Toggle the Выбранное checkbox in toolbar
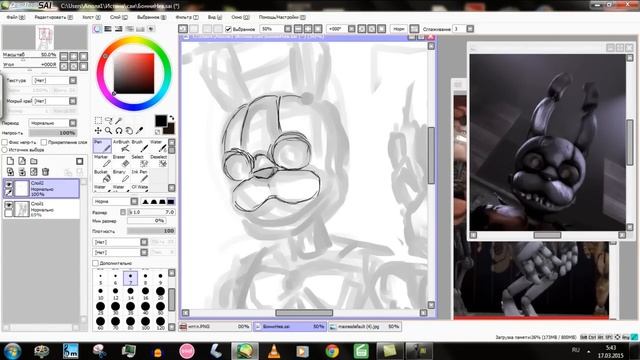The image size is (640, 360). (228, 29)
